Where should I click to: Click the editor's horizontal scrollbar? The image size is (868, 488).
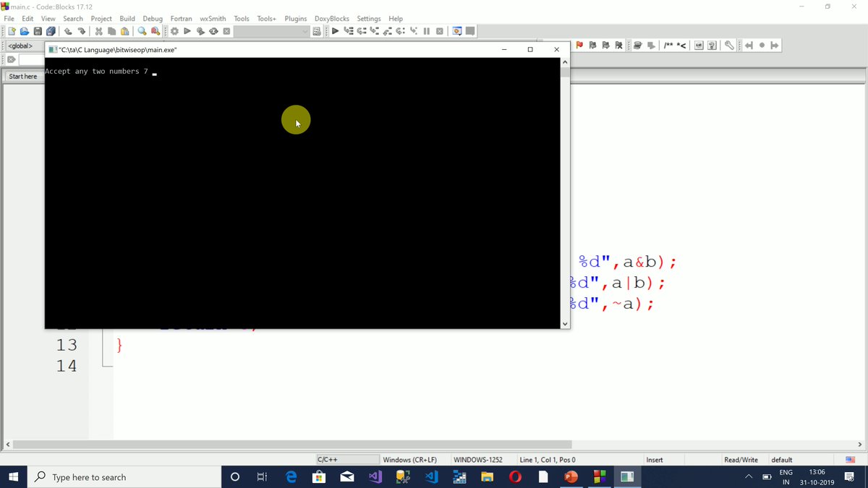(x=292, y=445)
